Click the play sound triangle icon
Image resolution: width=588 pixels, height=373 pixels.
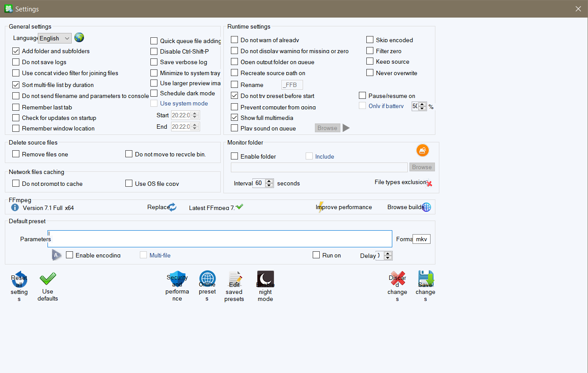(346, 128)
